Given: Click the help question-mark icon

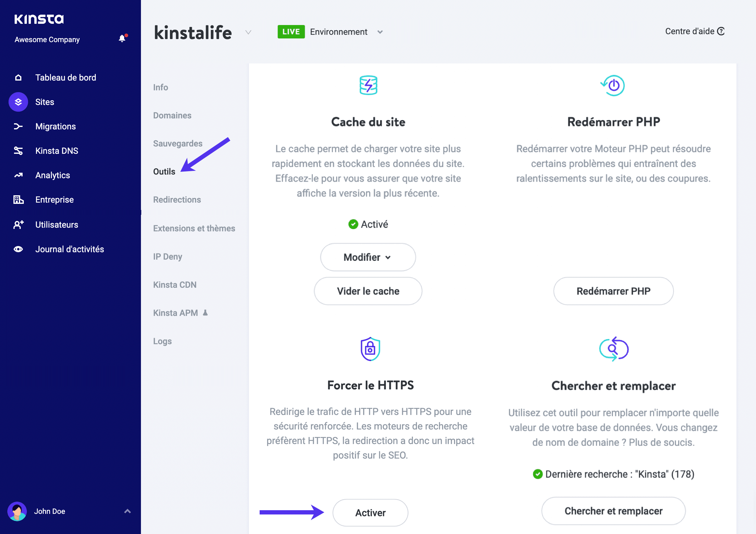Looking at the screenshot, I should click(x=721, y=31).
